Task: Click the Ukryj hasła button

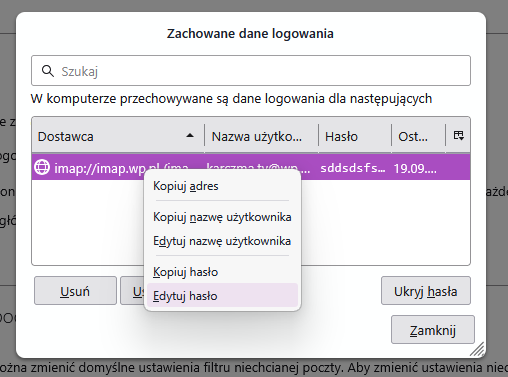Action: pos(426,291)
